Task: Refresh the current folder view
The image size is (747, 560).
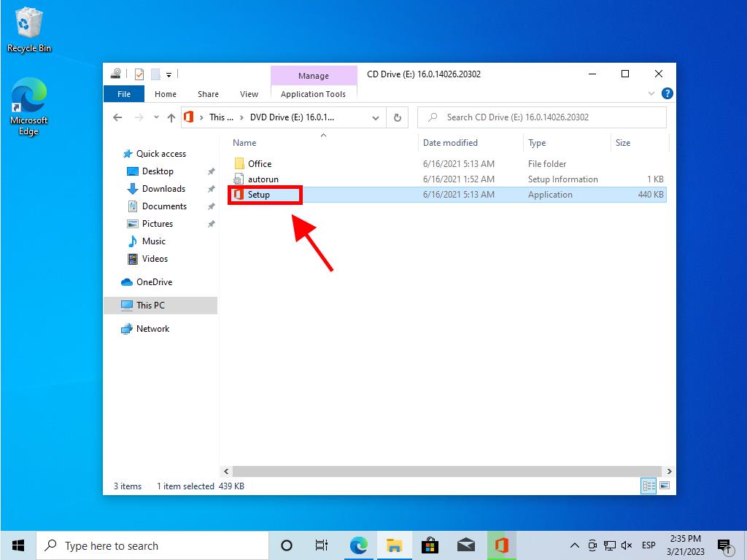Action: [x=396, y=117]
